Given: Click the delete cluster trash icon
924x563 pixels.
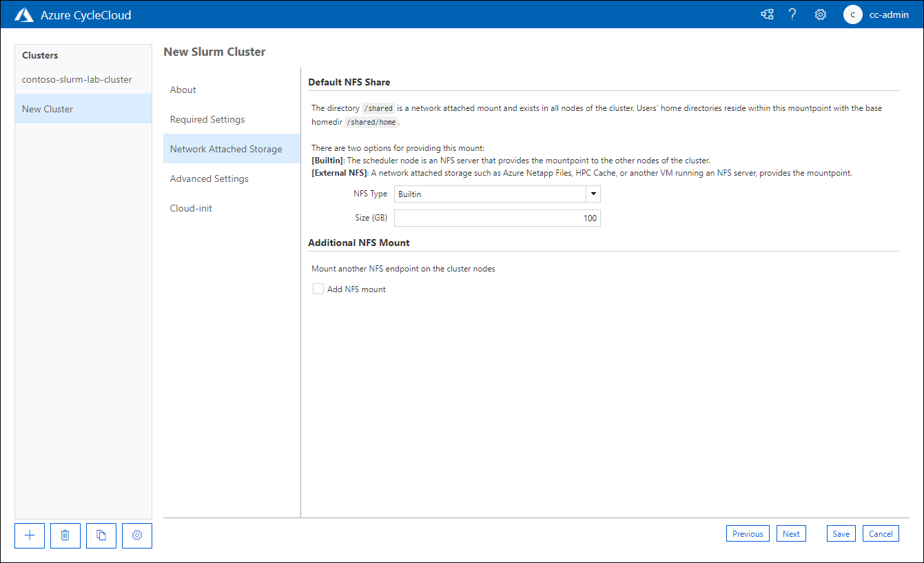Looking at the screenshot, I should pyautogui.click(x=65, y=535).
